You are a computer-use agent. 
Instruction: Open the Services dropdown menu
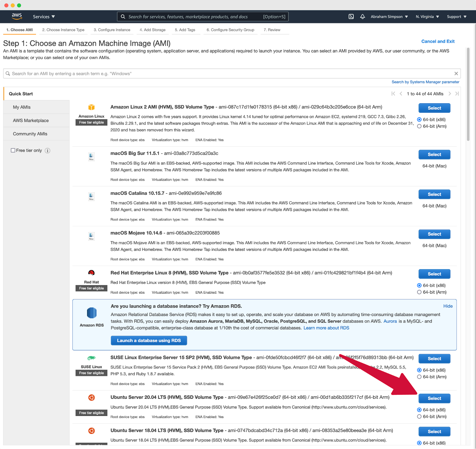(x=43, y=17)
